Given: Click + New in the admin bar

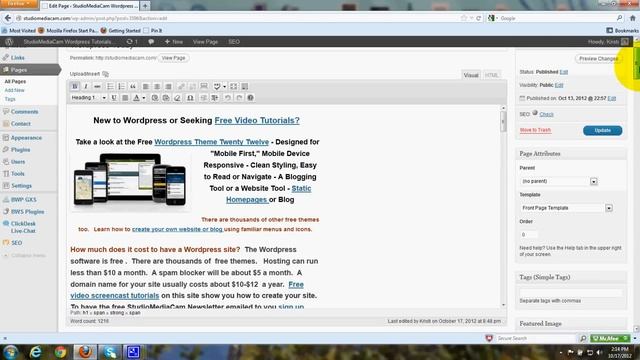Looking at the screenshot, I should tap(173, 42).
